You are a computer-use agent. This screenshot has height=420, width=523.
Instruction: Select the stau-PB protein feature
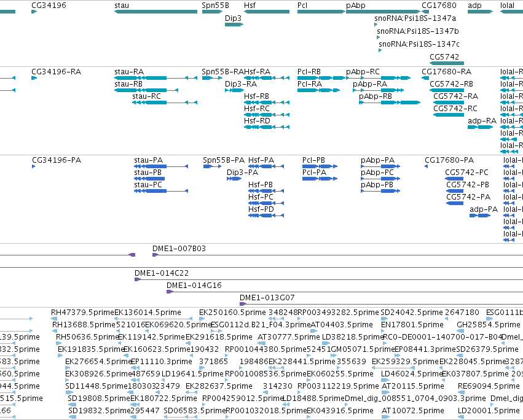coord(149,179)
